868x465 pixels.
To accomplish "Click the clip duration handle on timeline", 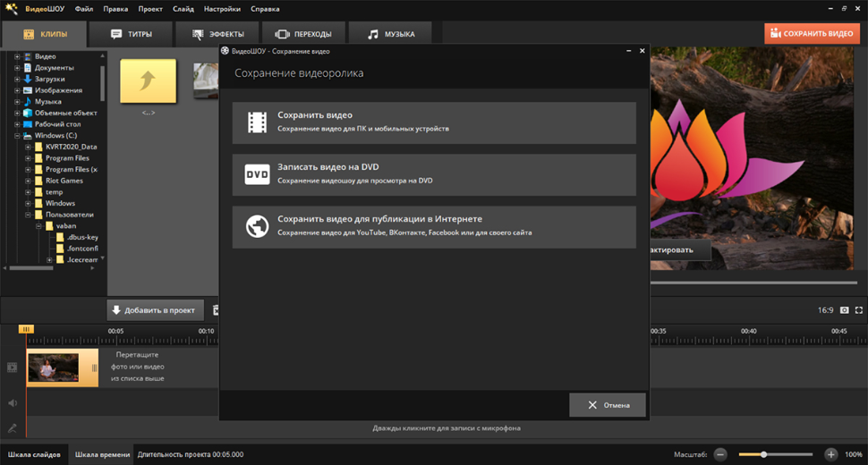I will [x=94, y=368].
